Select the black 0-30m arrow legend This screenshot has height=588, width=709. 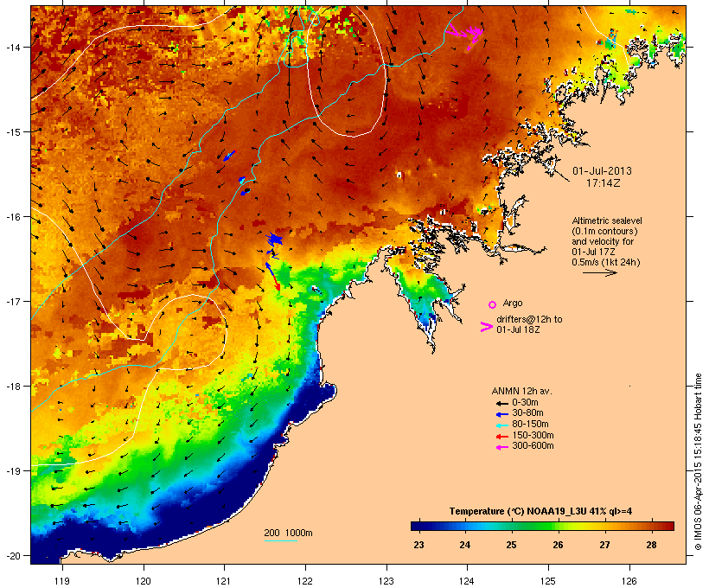point(501,403)
